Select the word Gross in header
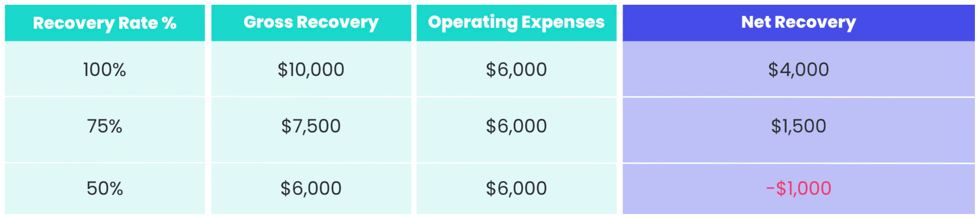This screenshot has height=218, width=980. (268, 22)
